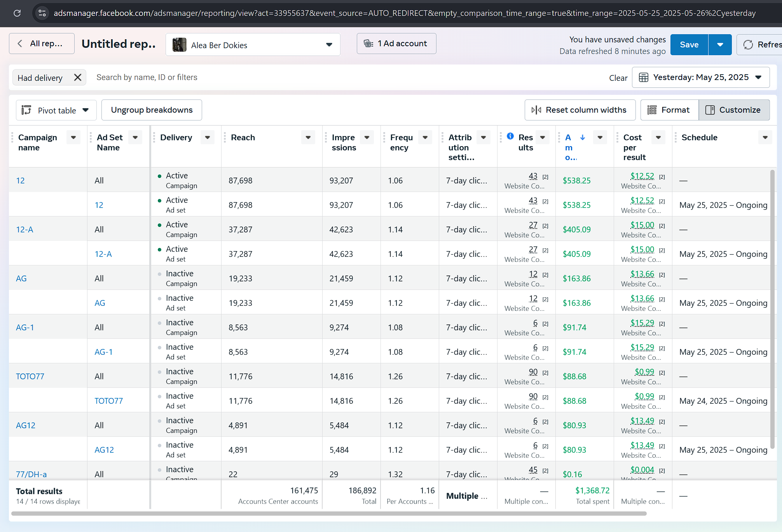Open the Pivot table dropdown
Image resolution: width=782 pixels, height=532 pixels.
(56, 110)
